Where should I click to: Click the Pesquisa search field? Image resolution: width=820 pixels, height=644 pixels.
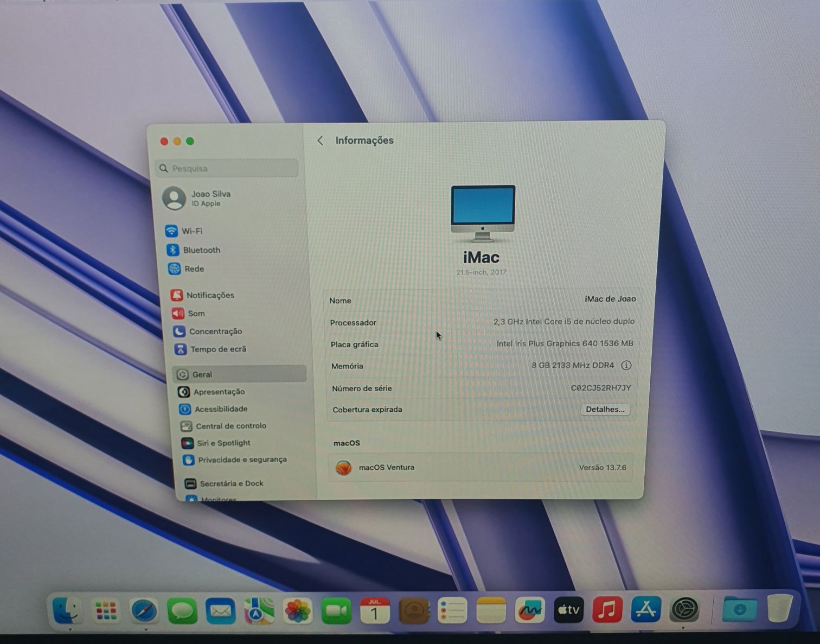click(x=227, y=168)
